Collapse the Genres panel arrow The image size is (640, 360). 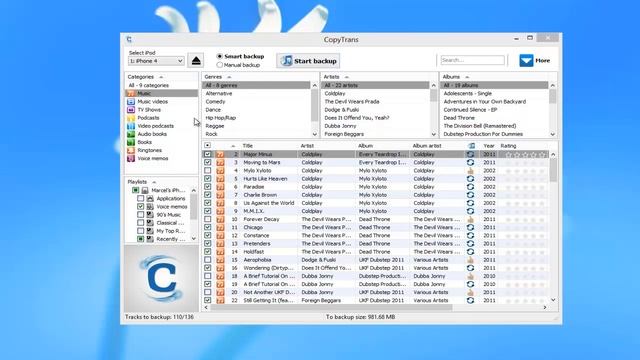(229, 77)
